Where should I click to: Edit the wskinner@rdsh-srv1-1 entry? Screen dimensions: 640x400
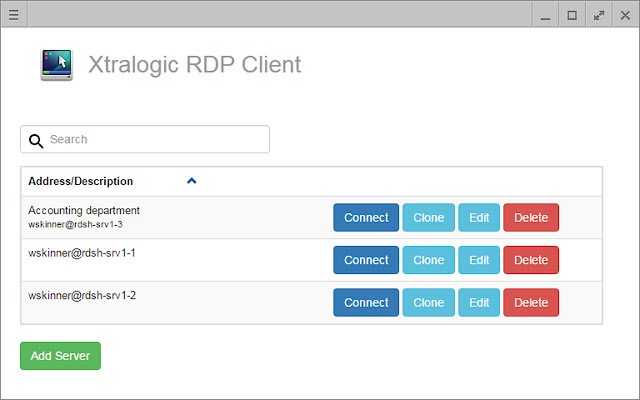pyautogui.click(x=479, y=260)
